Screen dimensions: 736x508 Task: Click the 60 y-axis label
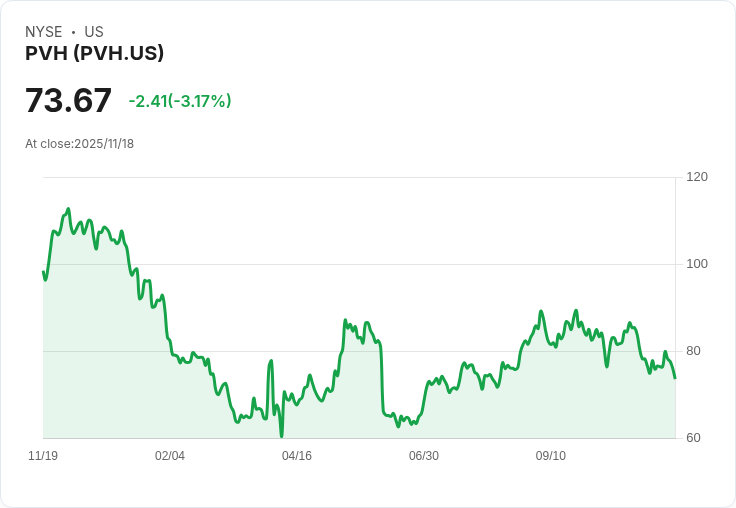(693, 438)
